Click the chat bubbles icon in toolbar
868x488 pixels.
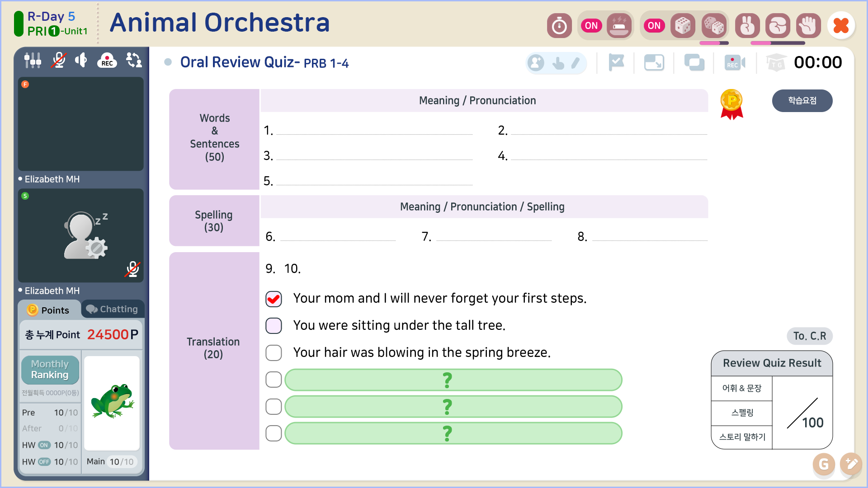tap(694, 62)
